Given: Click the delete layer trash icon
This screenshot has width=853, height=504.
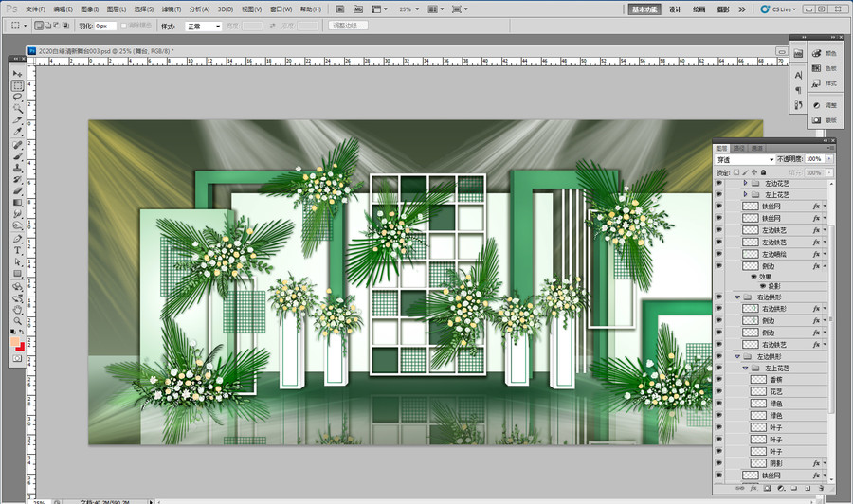Looking at the screenshot, I should coord(821,488).
